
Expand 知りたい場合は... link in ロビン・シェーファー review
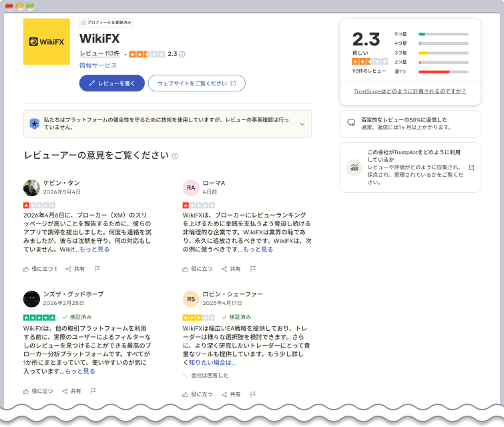(212, 363)
